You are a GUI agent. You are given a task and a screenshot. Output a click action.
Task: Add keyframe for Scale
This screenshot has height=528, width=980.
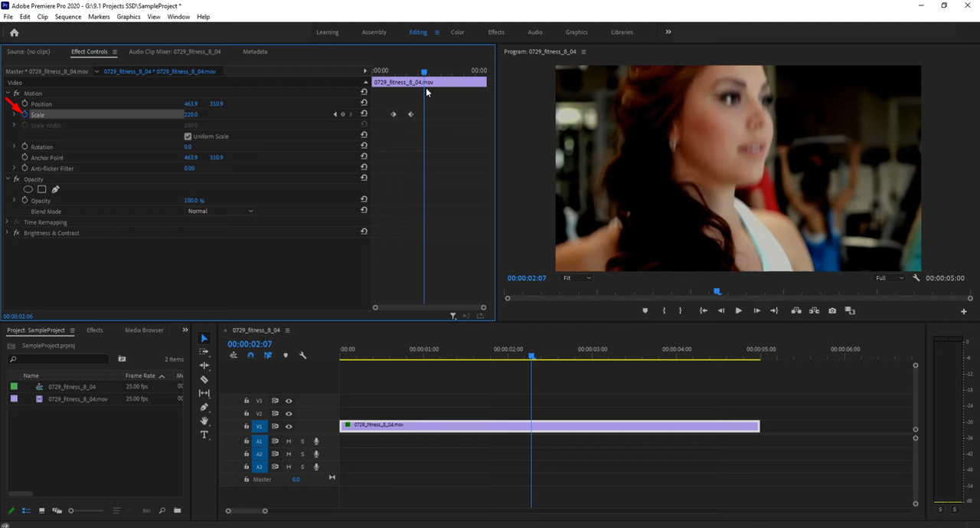342,114
